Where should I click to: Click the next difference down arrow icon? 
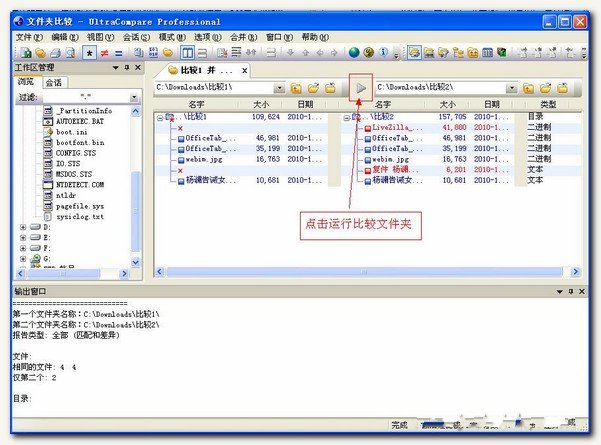point(291,53)
